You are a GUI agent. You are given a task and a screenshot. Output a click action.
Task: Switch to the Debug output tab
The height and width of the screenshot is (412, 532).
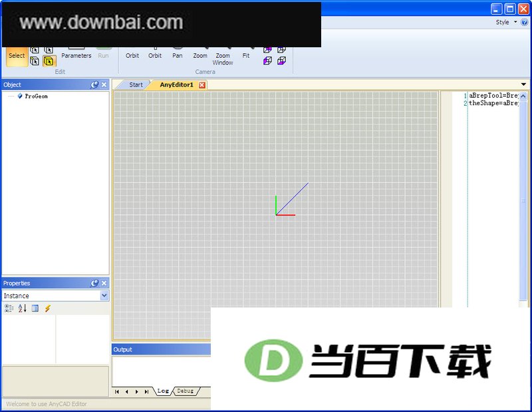pos(186,391)
